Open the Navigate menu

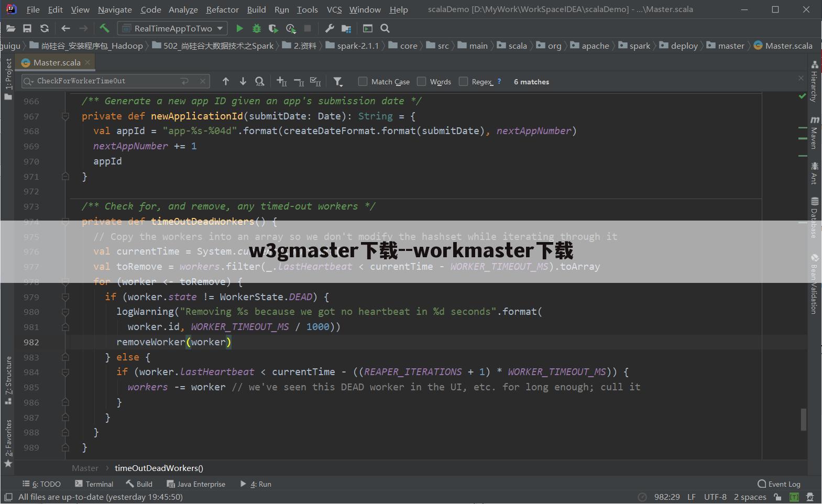[x=115, y=9]
